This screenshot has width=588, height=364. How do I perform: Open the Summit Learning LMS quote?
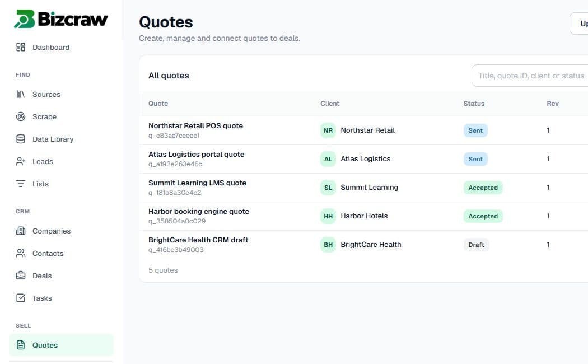[197, 183]
